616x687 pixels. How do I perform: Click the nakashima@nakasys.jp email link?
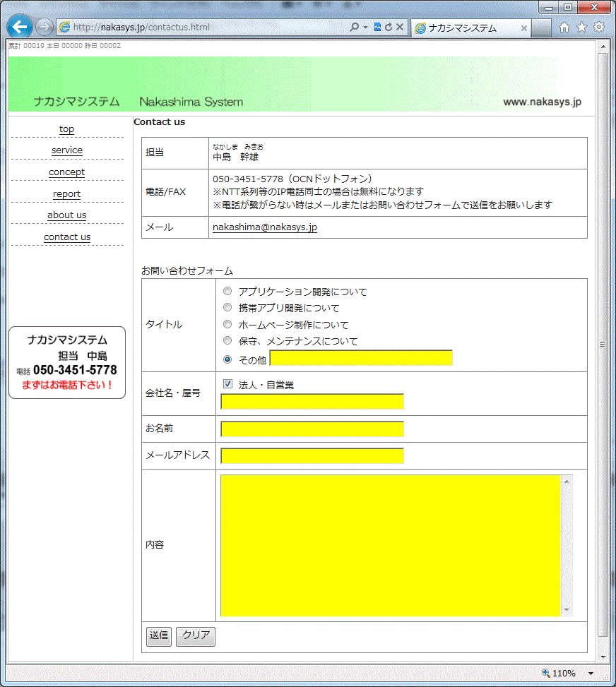tap(265, 227)
